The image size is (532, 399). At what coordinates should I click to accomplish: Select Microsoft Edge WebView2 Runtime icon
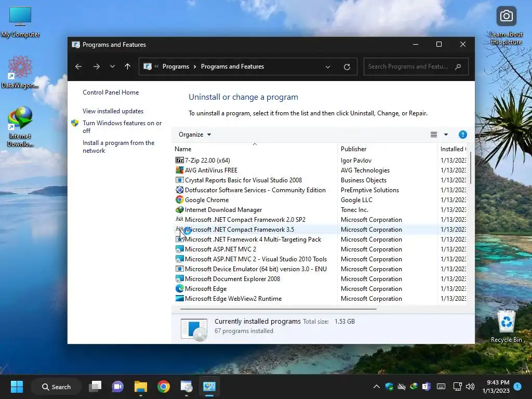tap(179, 299)
